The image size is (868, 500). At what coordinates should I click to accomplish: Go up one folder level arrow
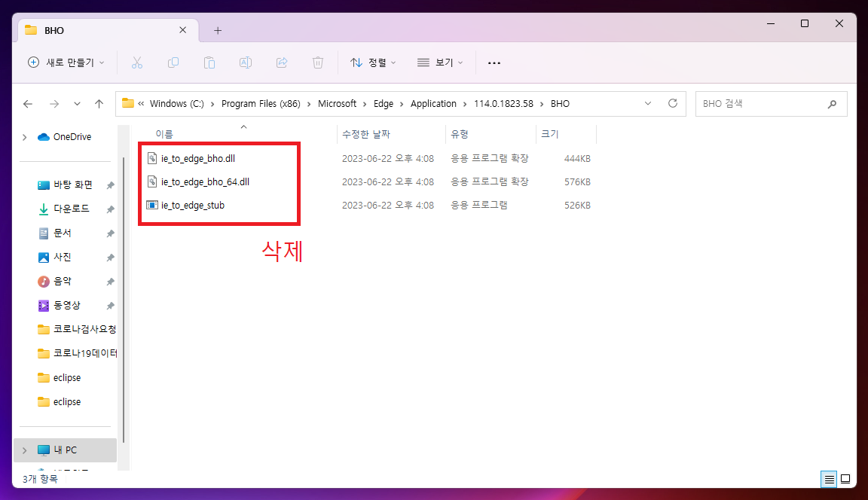click(99, 103)
